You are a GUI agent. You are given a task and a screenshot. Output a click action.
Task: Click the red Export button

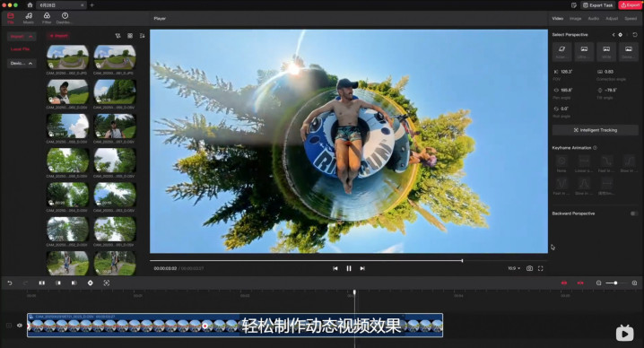[630, 5]
